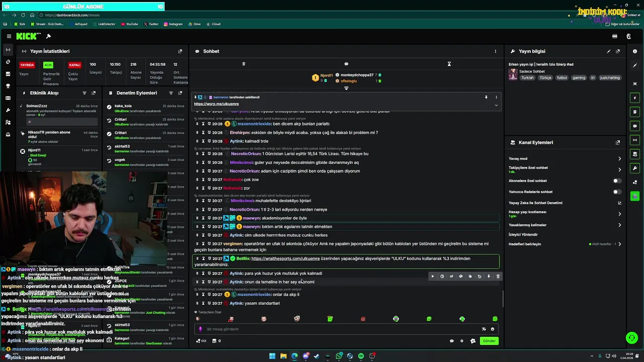
Task: Open AdSquad bookmark in bookmarks bar
Action: tap(78, 24)
